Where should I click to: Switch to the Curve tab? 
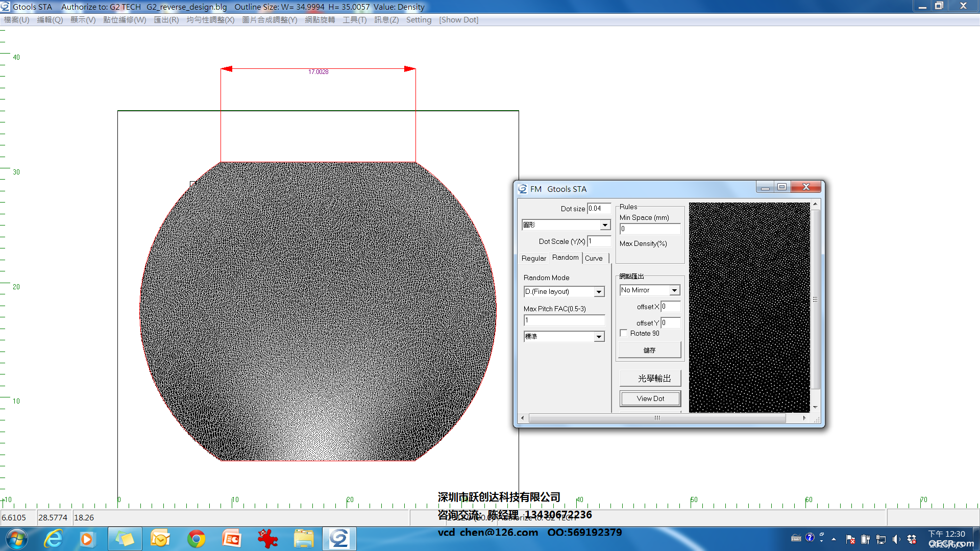(594, 258)
